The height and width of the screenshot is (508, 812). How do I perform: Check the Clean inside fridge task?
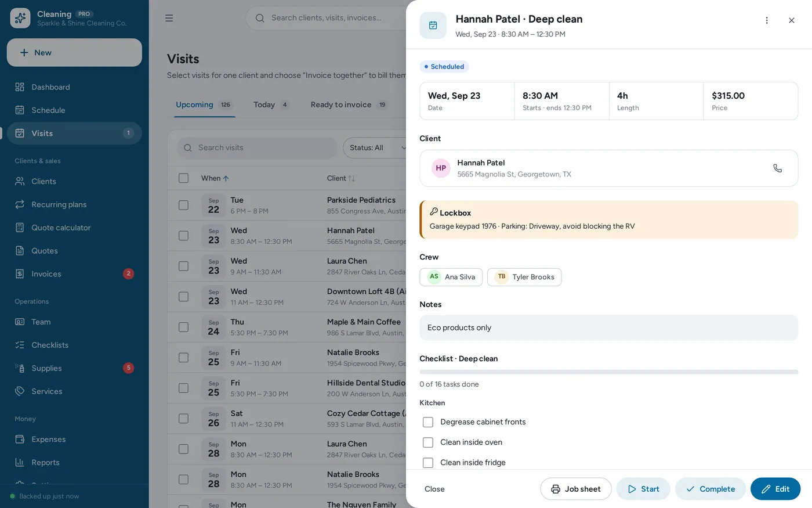click(x=428, y=463)
